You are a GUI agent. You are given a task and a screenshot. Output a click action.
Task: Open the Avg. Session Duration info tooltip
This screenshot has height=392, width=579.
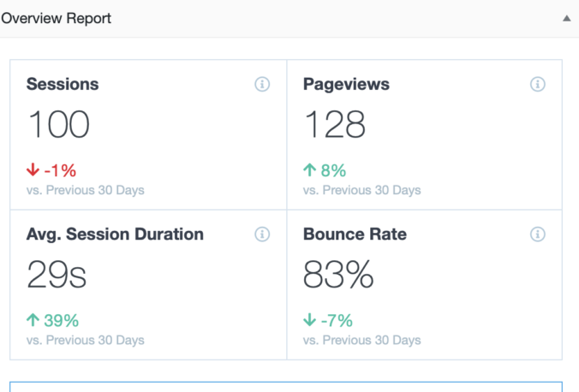click(262, 235)
